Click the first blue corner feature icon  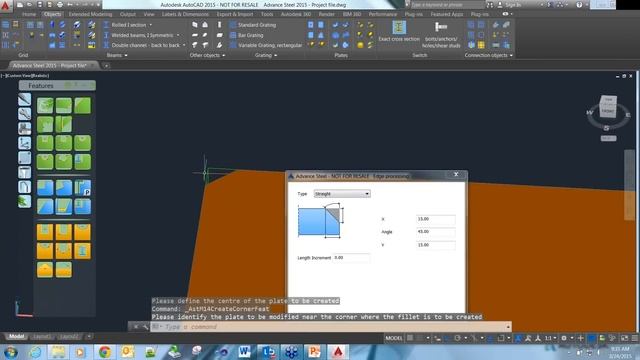(45, 188)
